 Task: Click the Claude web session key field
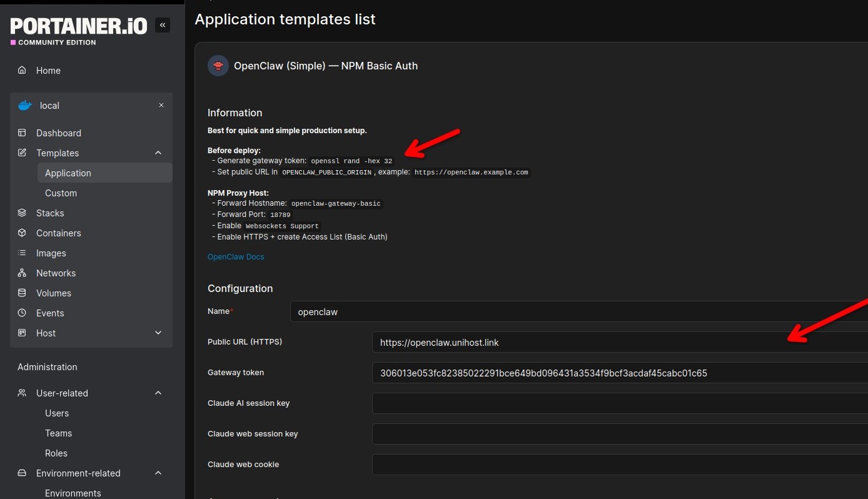tap(620, 434)
